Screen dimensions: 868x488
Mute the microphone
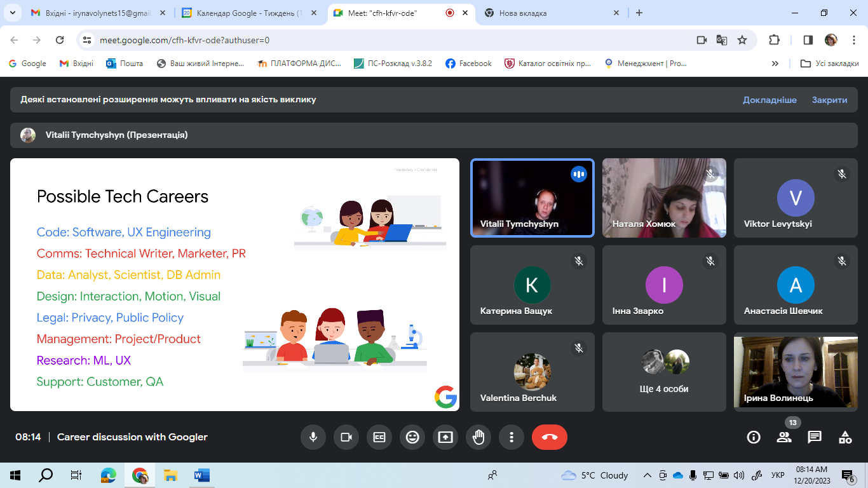(x=313, y=437)
